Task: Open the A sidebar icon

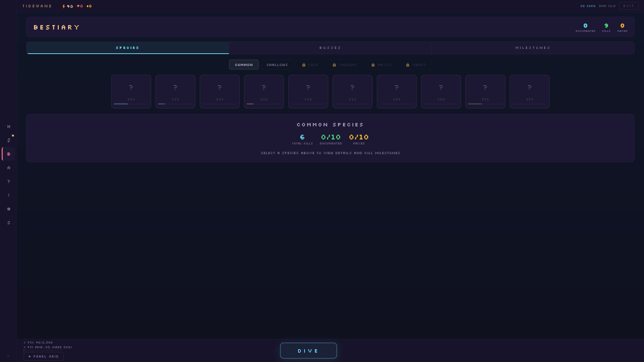Action: (x=9, y=168)
